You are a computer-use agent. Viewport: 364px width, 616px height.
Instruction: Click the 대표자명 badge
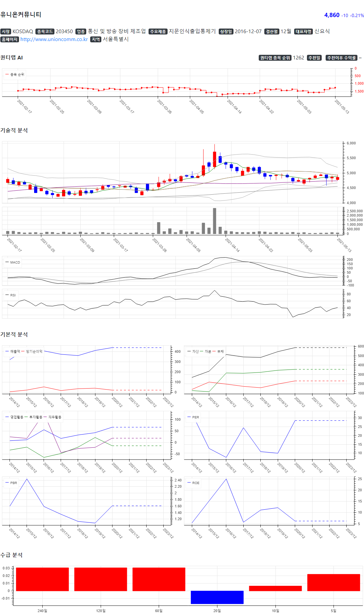point(303,32)
